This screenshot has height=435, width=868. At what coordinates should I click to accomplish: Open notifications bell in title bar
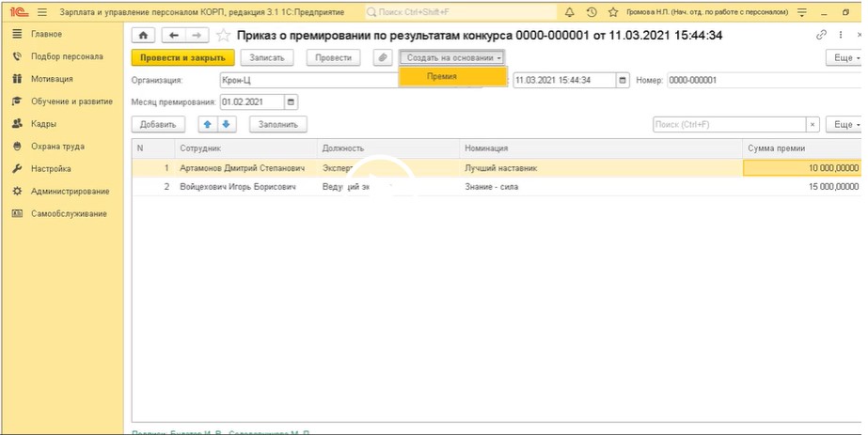coord(570,12)
